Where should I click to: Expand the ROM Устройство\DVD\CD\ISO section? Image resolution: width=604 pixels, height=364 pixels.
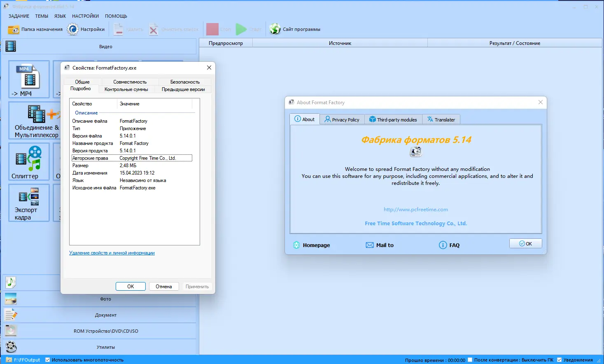[x=105, y=331]
